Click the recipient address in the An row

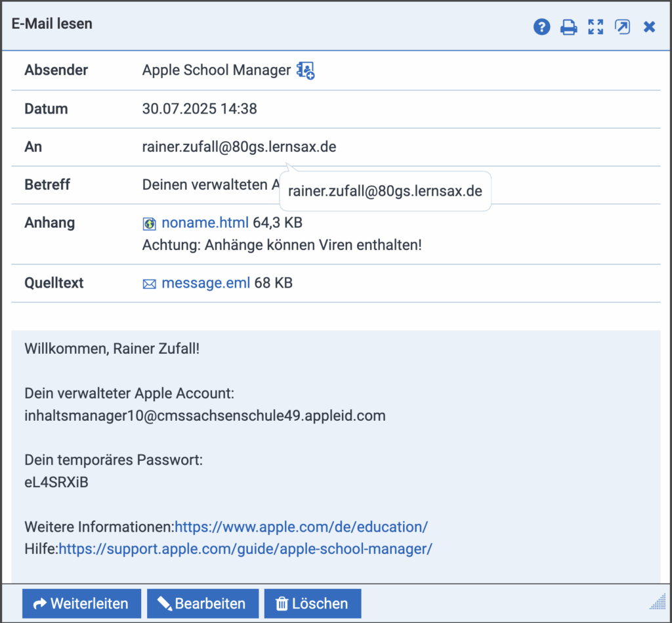point(239,146)
